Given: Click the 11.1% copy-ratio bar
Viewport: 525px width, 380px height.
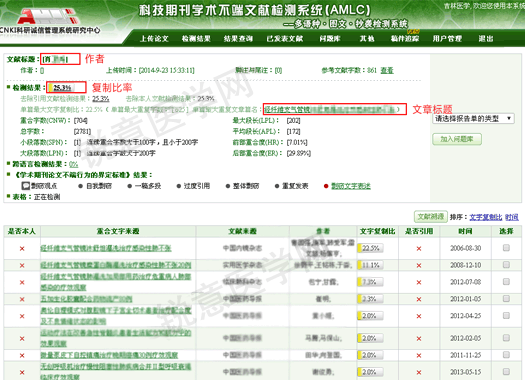Looking at the screenshot, I should (370, 265).
